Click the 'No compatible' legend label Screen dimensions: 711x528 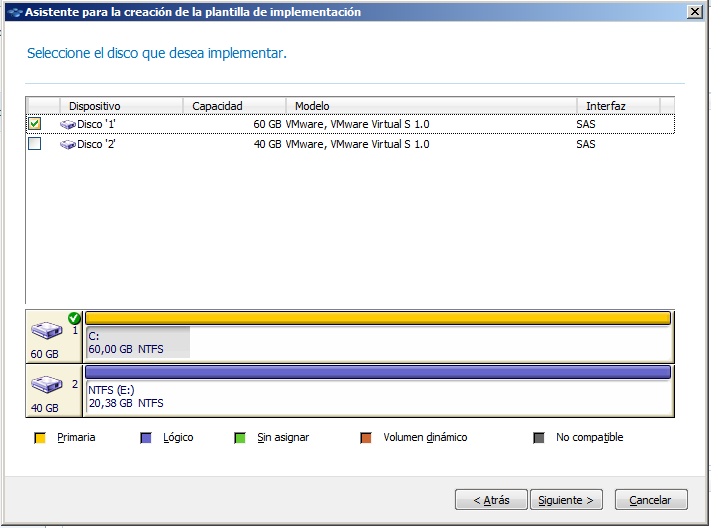coord(589,437)
